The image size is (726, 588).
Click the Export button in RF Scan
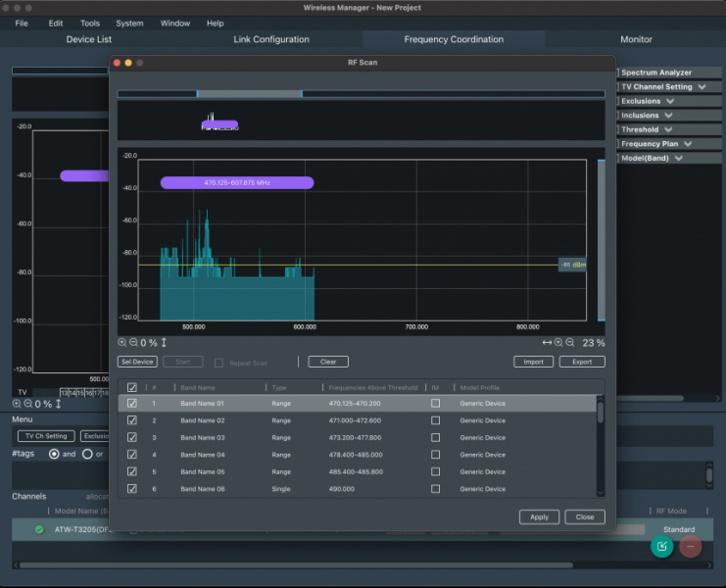point(582,362)
